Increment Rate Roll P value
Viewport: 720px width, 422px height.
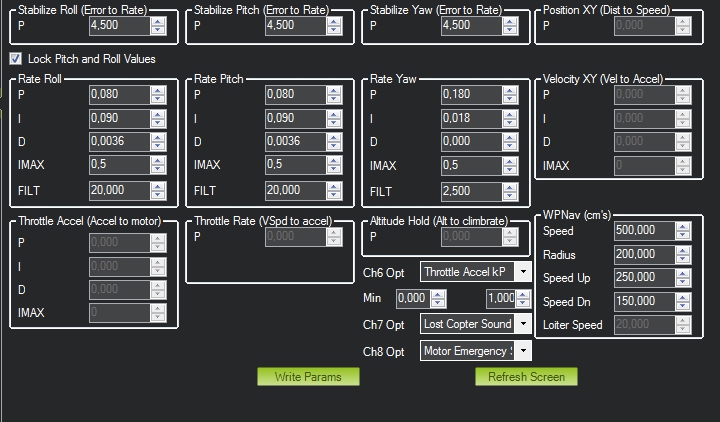point(158,91)
